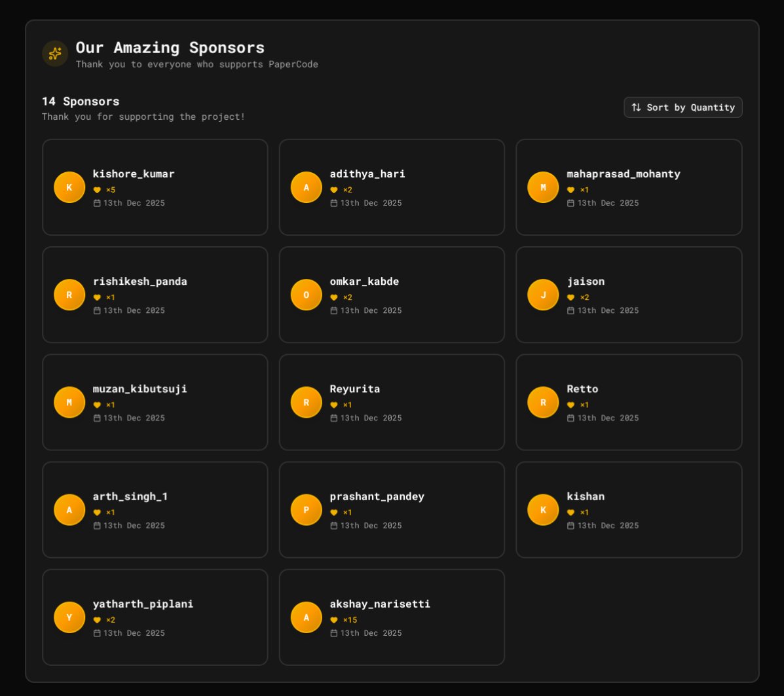Select the yatharth_piplani sponsor name
This screenshot has width=784, height=696.
143,604
